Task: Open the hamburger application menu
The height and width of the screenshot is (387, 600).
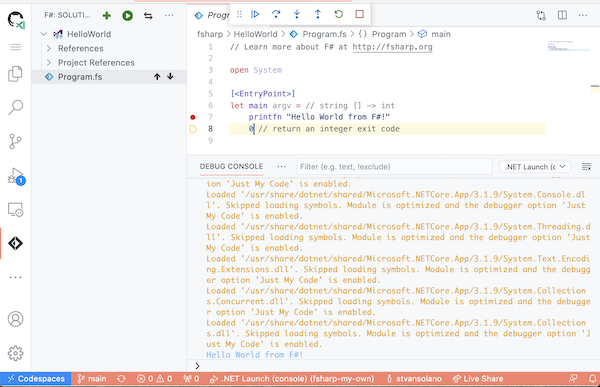Action: (16, 47)
